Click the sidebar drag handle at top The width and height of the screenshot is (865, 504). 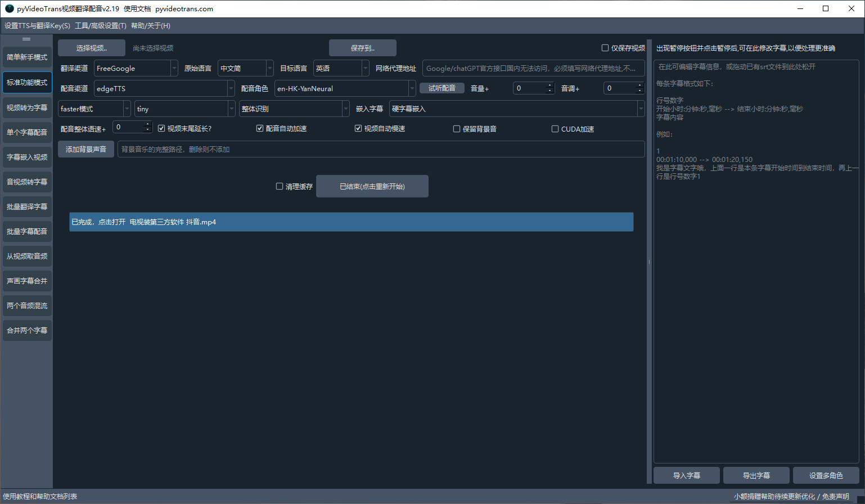coord(26,39)
